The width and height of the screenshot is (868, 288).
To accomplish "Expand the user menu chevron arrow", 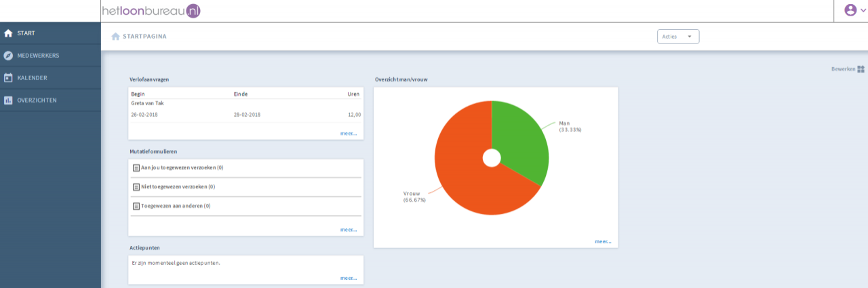I will point(863,11).
